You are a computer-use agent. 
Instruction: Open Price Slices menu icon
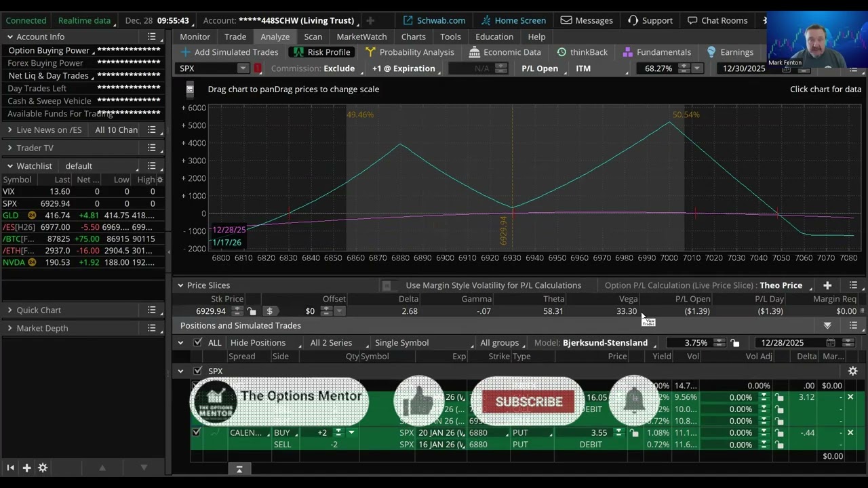853,285
